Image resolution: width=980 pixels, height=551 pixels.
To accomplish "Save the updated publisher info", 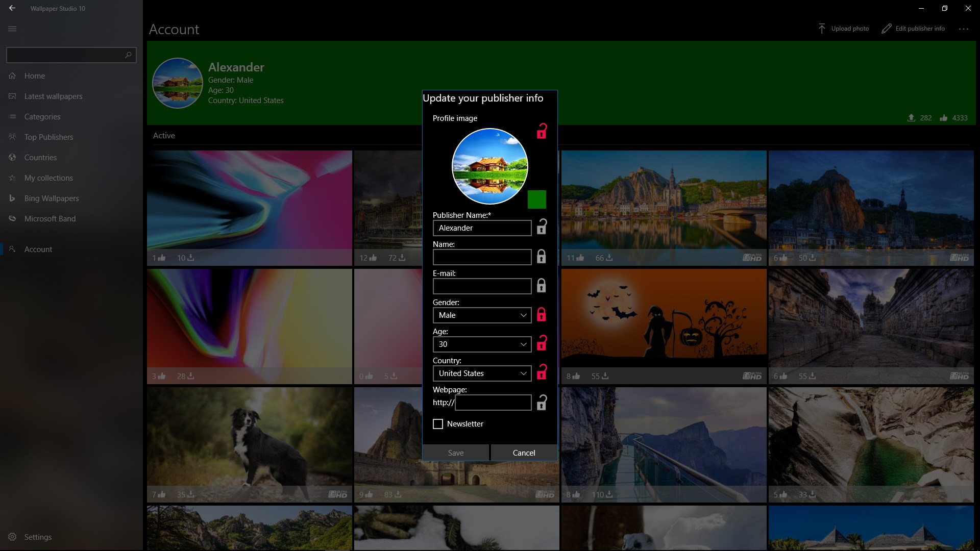I will click(455, 453).
